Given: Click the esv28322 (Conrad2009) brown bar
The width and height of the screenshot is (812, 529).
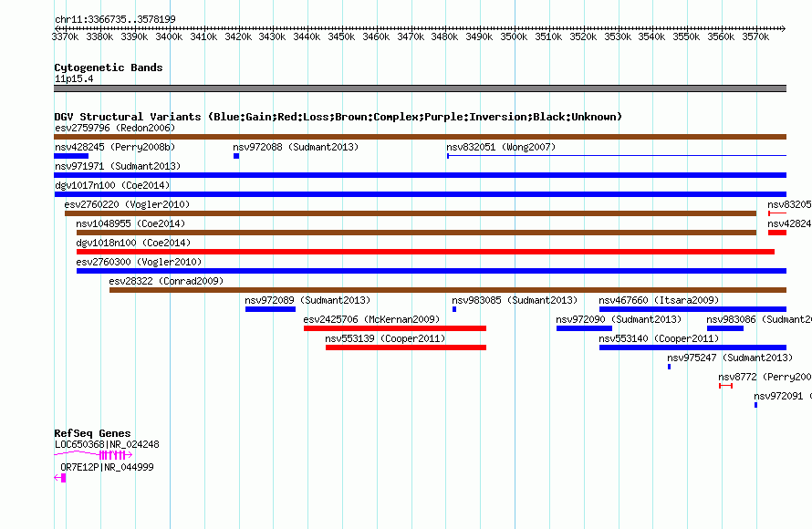Looking at the screenshot, I should click(x=448, y=290).
